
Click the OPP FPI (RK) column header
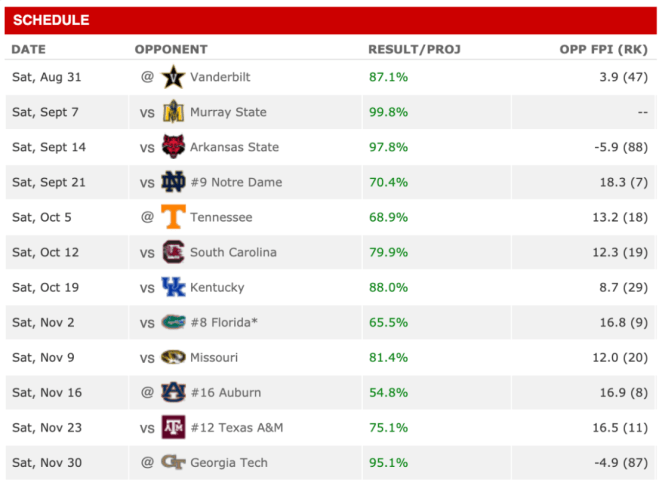click(604, 49)
